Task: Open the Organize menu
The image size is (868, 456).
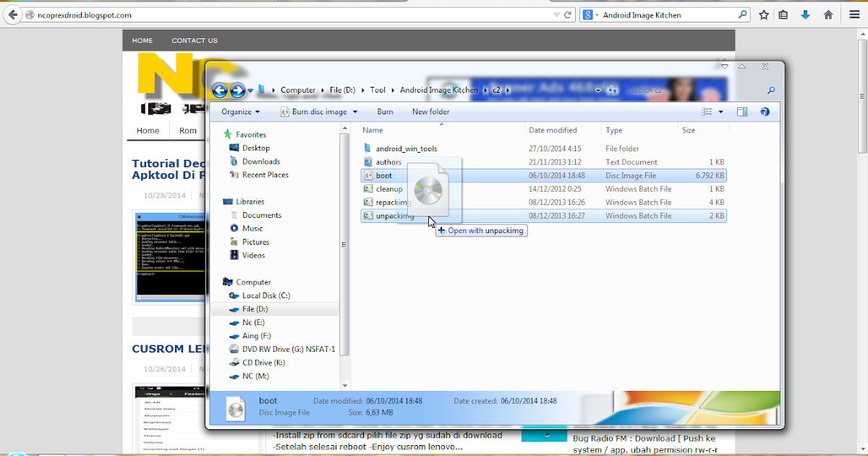Action: (x=241, y=111)
